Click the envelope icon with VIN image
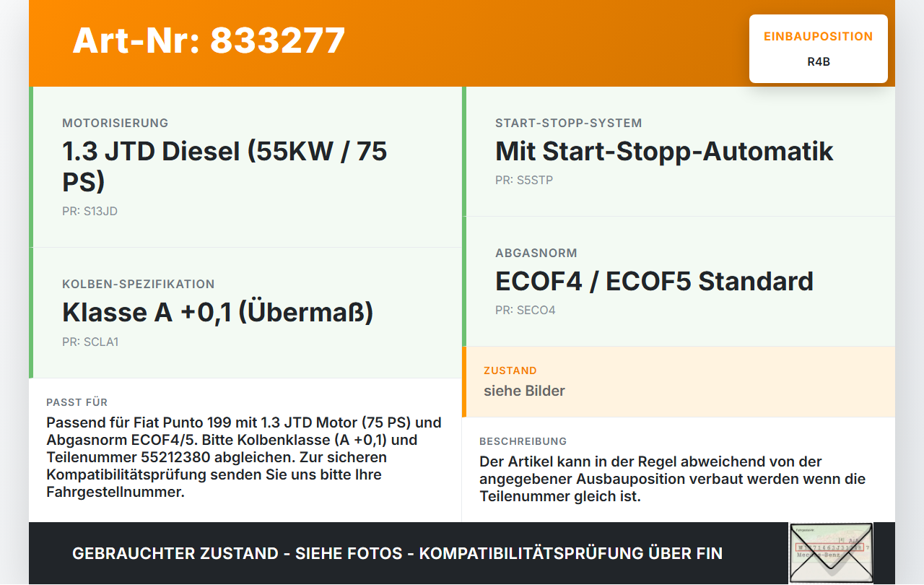Image resolution: width=924 pixels, height=585 pixels. point(831,552)
